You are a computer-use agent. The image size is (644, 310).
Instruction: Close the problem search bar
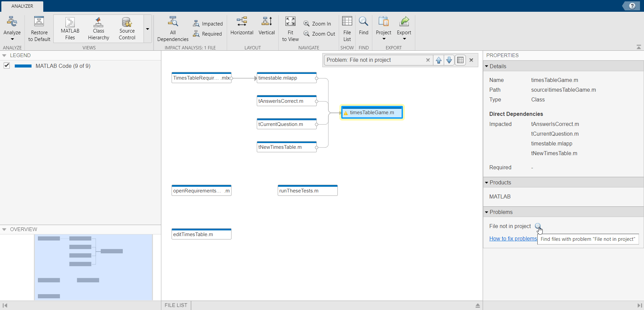tap(471, 60)
